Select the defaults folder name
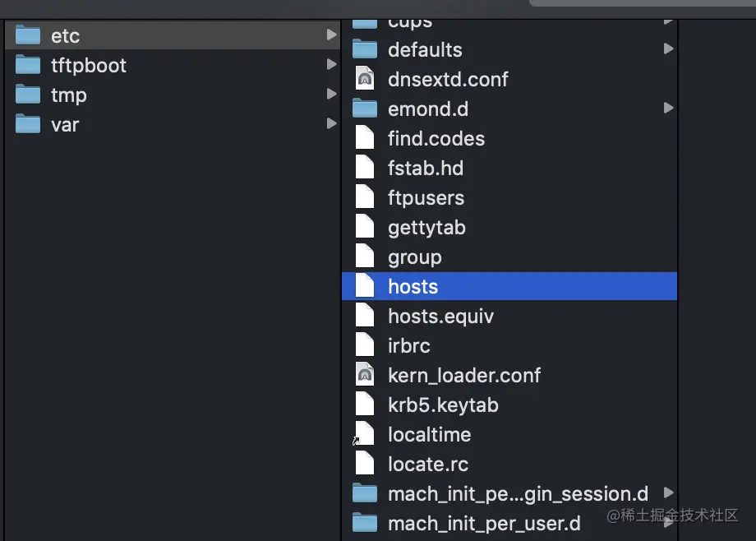 [426, 49]
